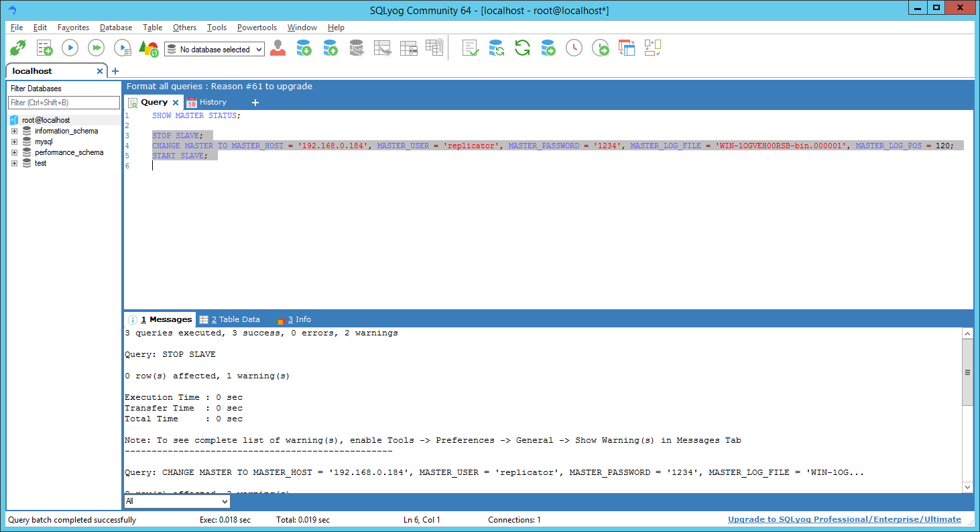
Task: Open the All filter dropdown below messages
Action: coord(177,501)
